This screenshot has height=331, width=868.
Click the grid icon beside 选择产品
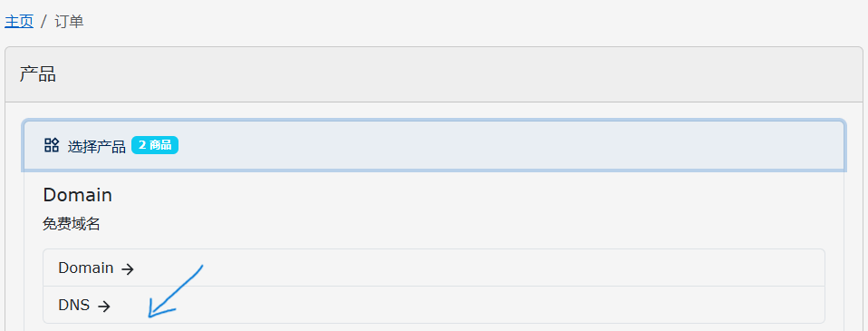click(x=52, y=145)
